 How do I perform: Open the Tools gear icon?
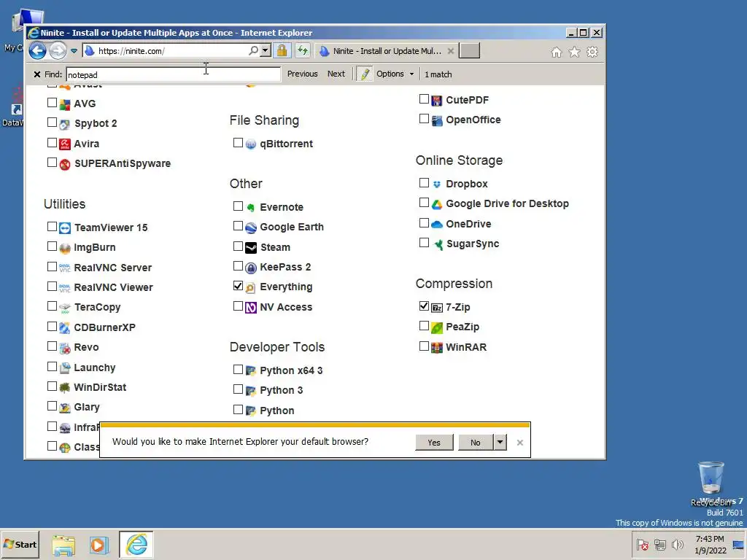point(592,52)
